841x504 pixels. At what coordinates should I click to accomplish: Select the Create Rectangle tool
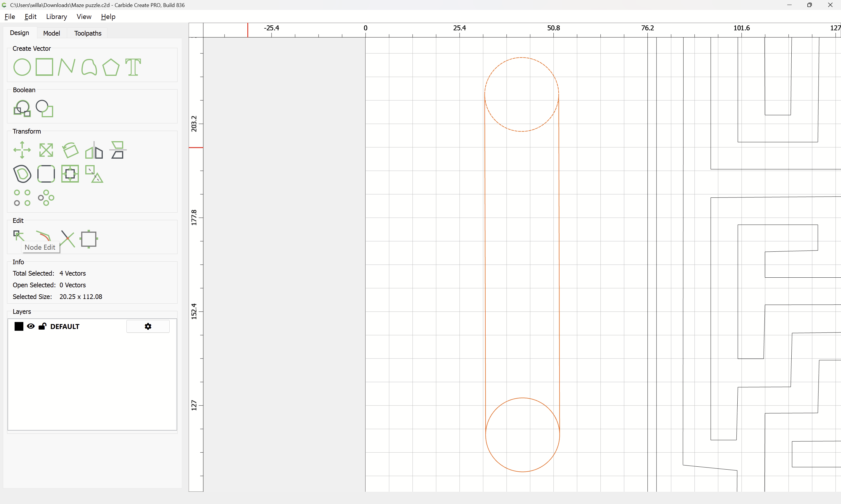pyautogui.click(x=44, y=67)
